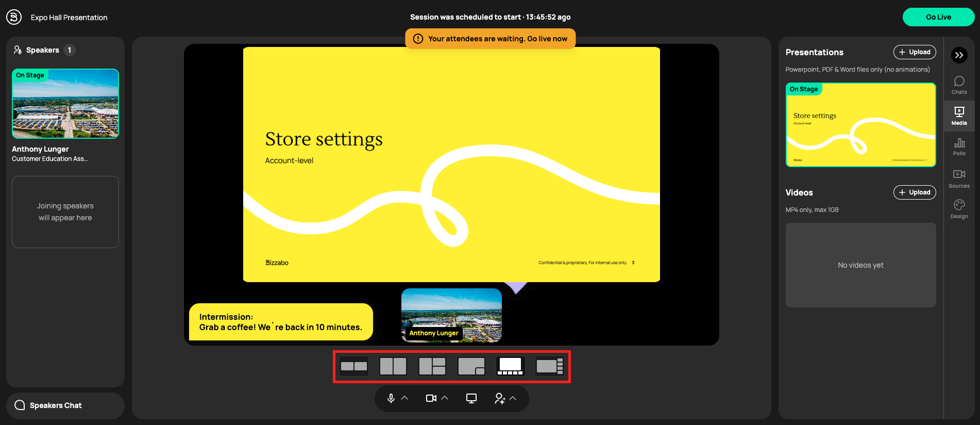Image resolution: width=980 pixels, height=425 pixels.
Task: Choose the side-by-side full-height layout
Action: pos(393,366)
